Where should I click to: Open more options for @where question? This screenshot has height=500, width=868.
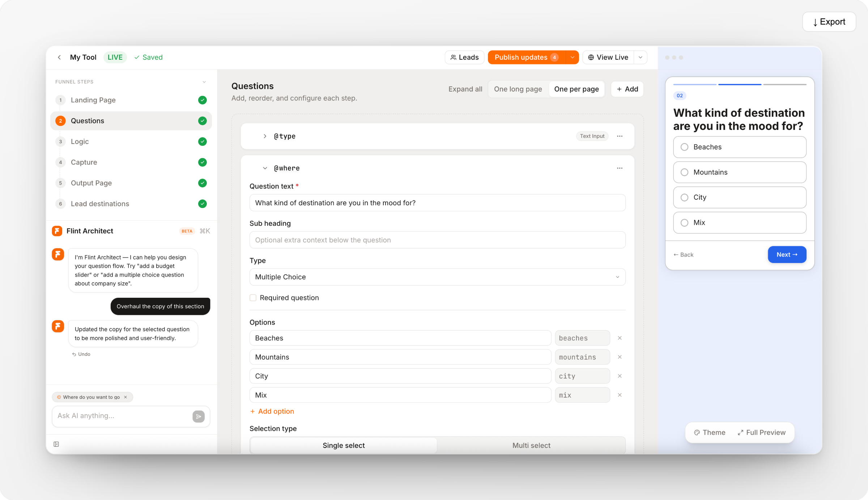620,168
